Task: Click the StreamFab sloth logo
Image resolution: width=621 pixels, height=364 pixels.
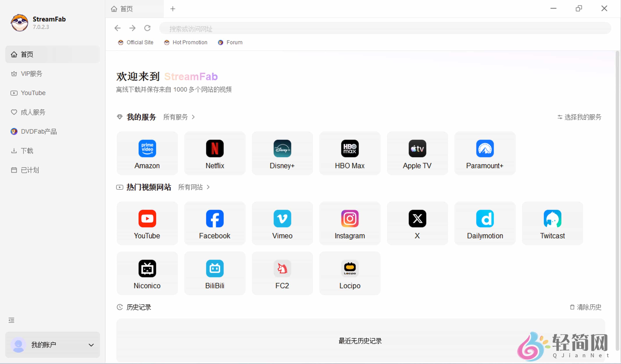Action: tap(19, 23)
